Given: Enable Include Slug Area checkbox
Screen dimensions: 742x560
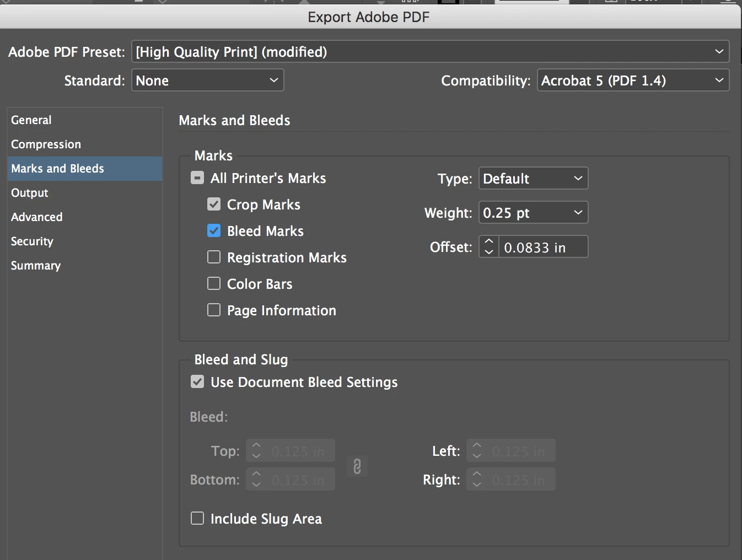Looking at the screenshot, I should pyautogui.click(x=197, y=518).
